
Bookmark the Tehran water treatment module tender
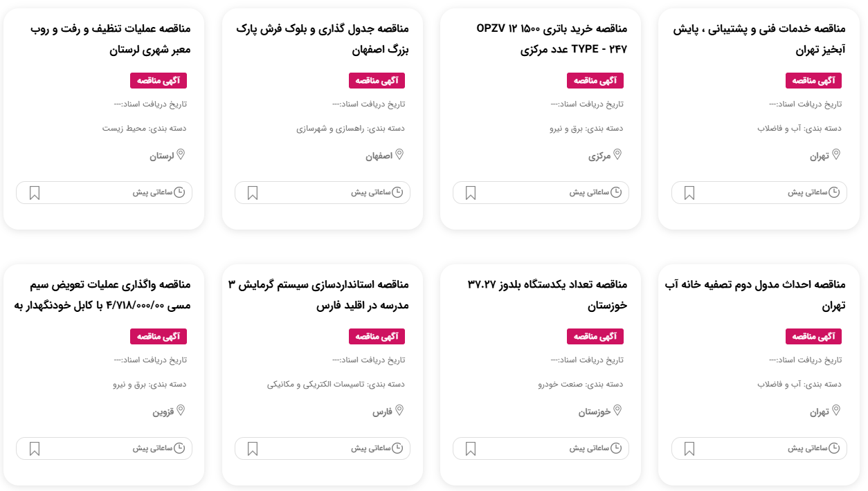pyautogui.click(x=689, y=449)
